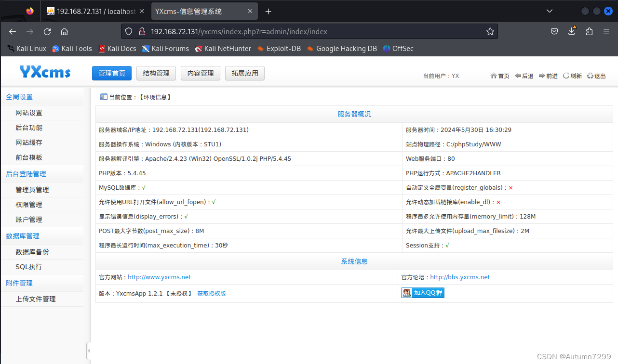Open the Exploit-DB bookmark
The image size is (618, 364).
[279, 49]
